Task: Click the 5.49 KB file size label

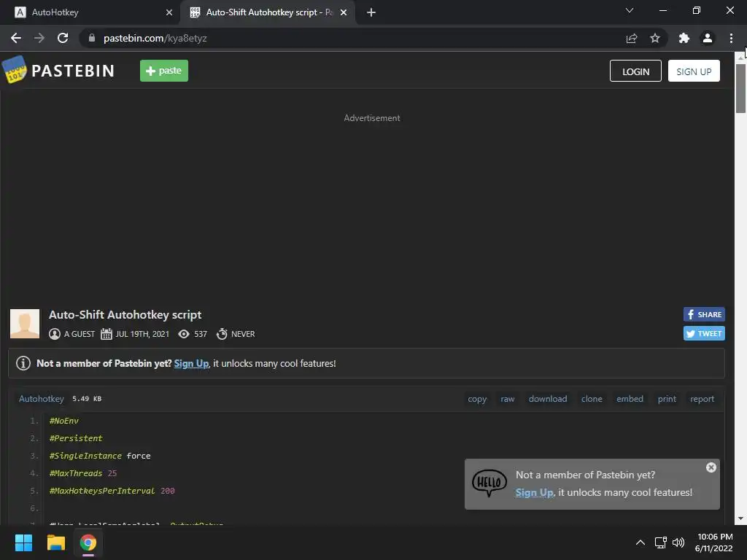Action: click(87, 399)
